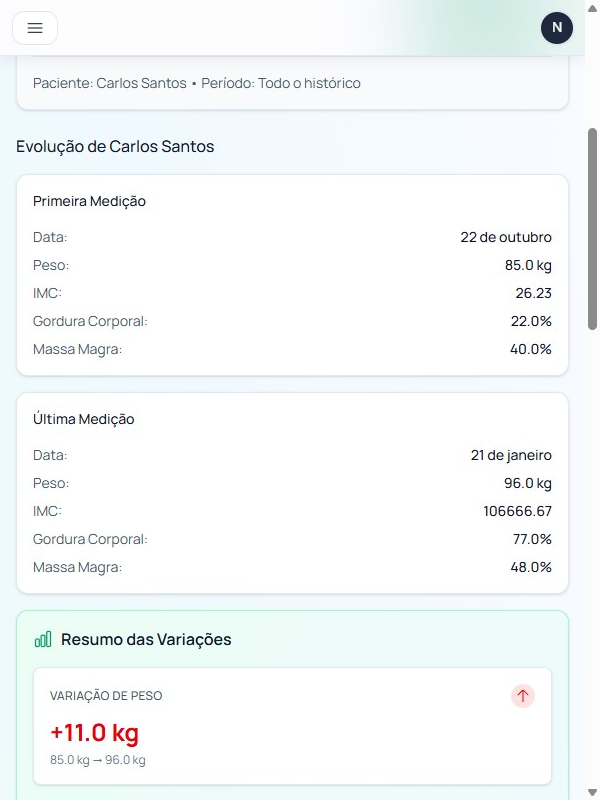
Task: Click the N profile avatar
Action: (x=556, y=28)
